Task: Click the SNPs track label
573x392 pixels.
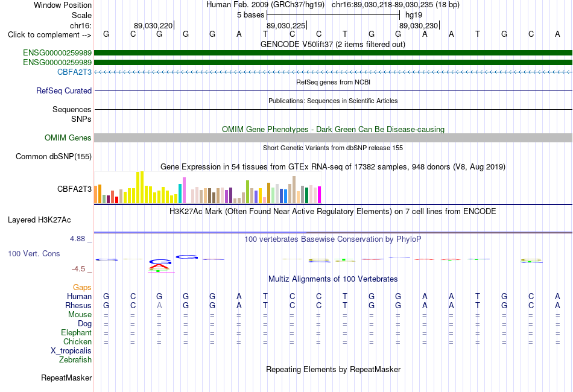Action: click(81, 119)
